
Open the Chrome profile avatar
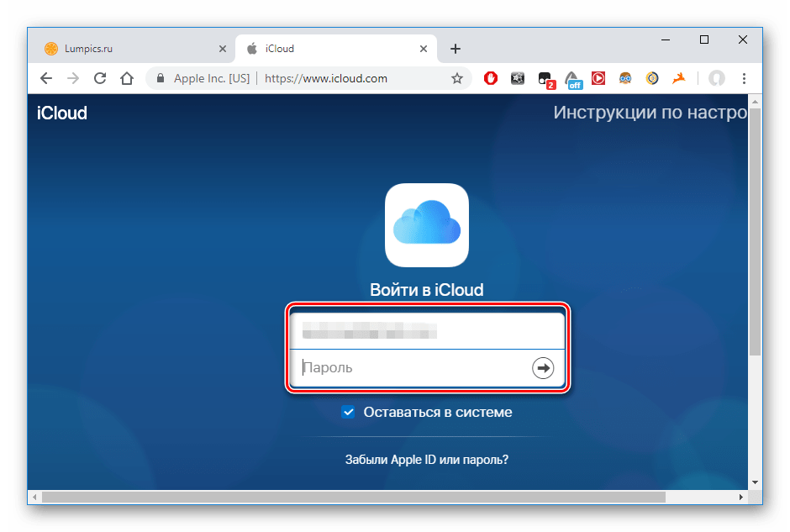pyautogui.click(x=716, y=78)
